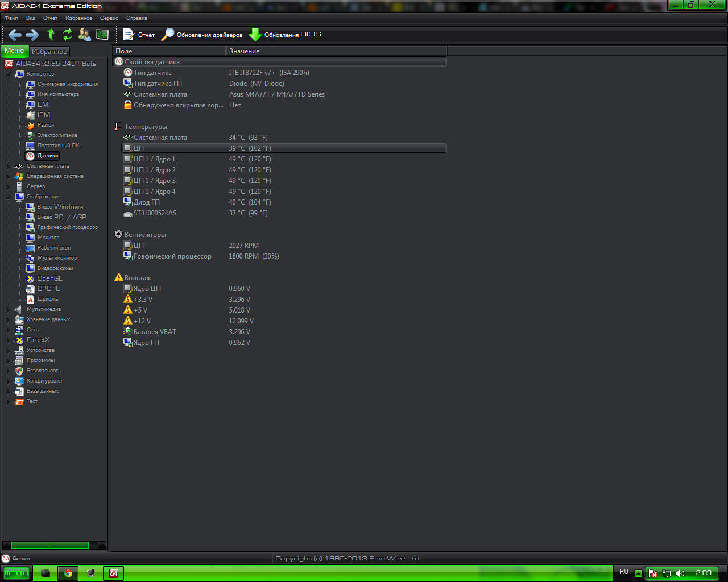This screenshot has width=728, height=582.
Task: Switch to the Меню tab in left panel
Action: click(x=15, y=51)
